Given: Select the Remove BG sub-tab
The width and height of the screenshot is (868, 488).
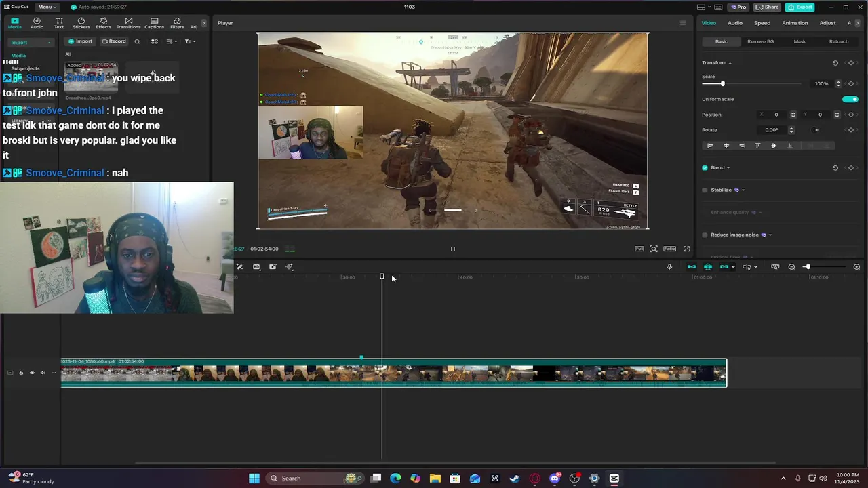Looking at the screenshot, I should tap(760, 41).
